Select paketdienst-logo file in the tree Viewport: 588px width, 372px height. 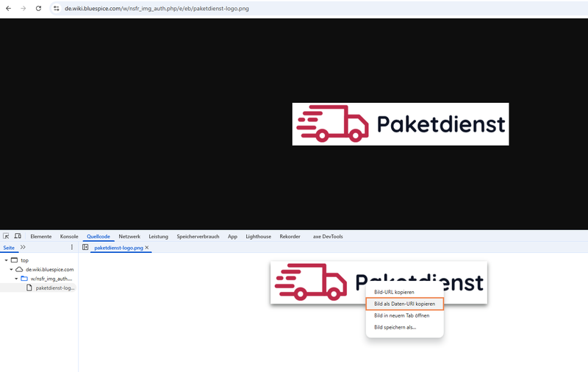(x=54, y=287)
